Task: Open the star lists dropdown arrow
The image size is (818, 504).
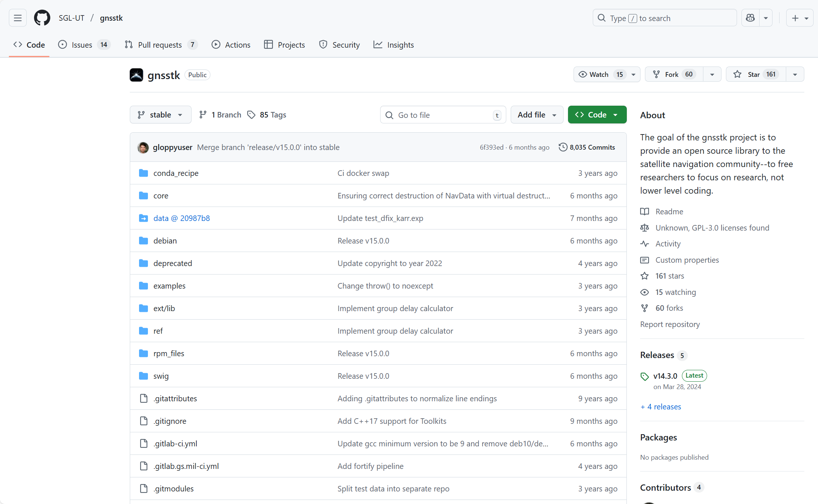Action: pyautogui.click(x=795, y=74)
